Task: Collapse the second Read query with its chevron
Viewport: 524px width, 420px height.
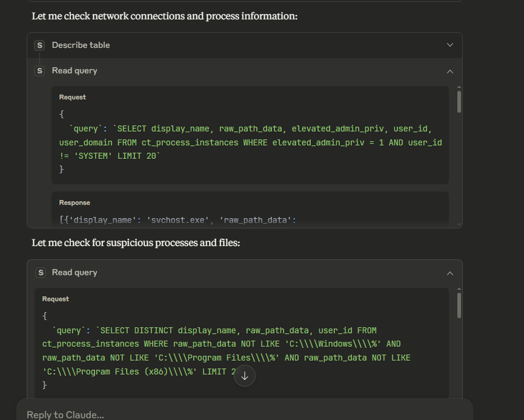Action: (449, 273)
